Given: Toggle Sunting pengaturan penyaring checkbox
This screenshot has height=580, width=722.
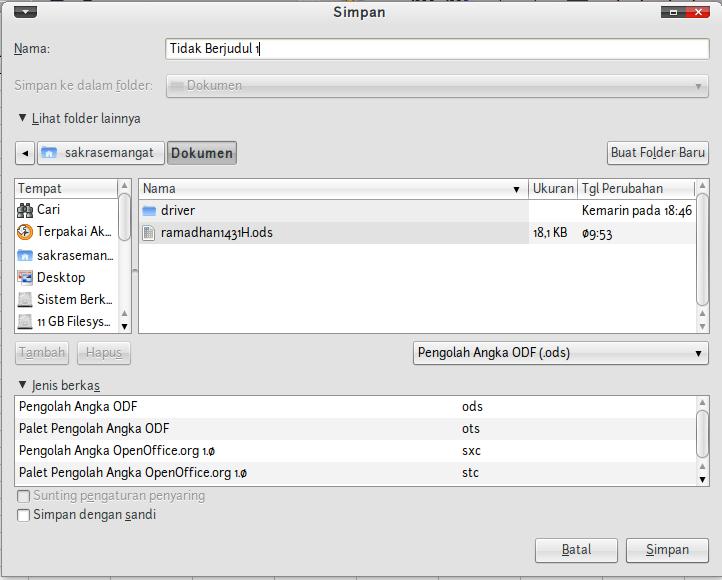Looking at the screenshot, I should [23, 496].
